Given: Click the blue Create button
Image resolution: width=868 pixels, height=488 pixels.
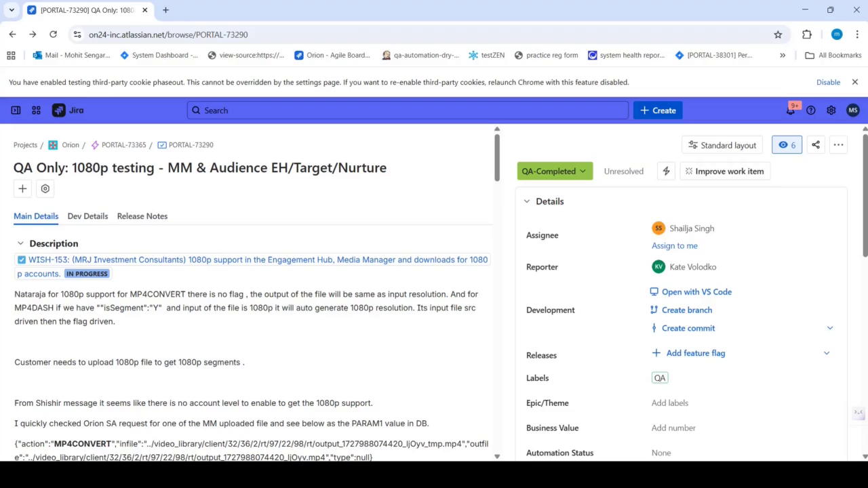Looking at the screenshot, I should coord(658,110).
